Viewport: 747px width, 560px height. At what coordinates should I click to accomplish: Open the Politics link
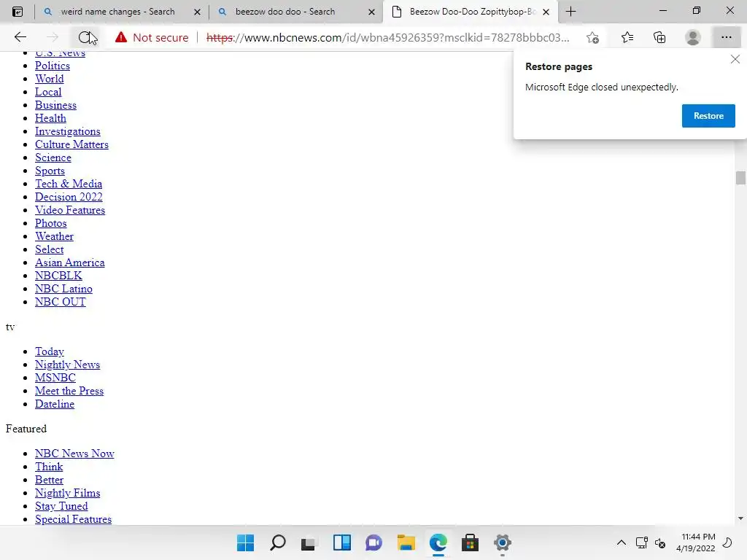click(x=53, y=66)
